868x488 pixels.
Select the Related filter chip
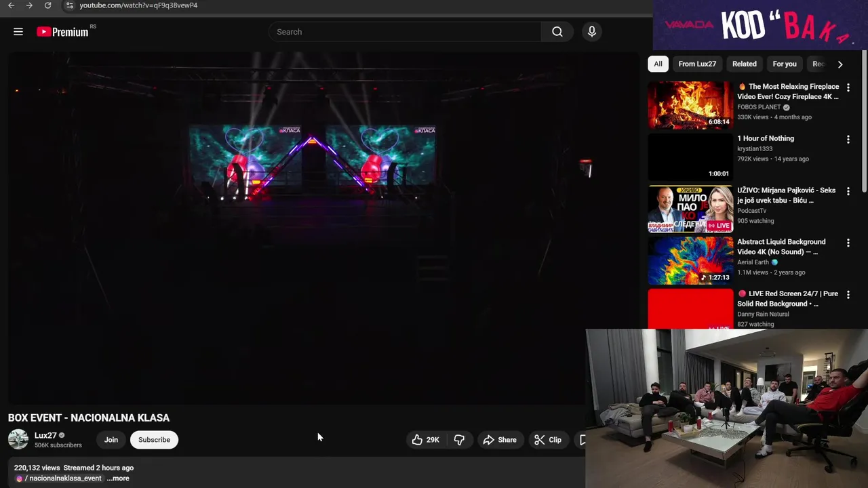click(x=744, y=64)
